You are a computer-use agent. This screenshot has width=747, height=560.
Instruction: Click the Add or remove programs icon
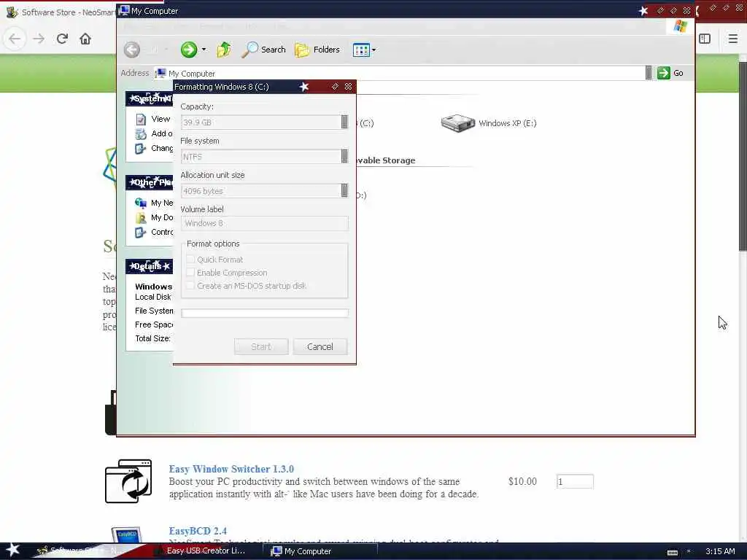pyautogui.click(x=141, y=134)
